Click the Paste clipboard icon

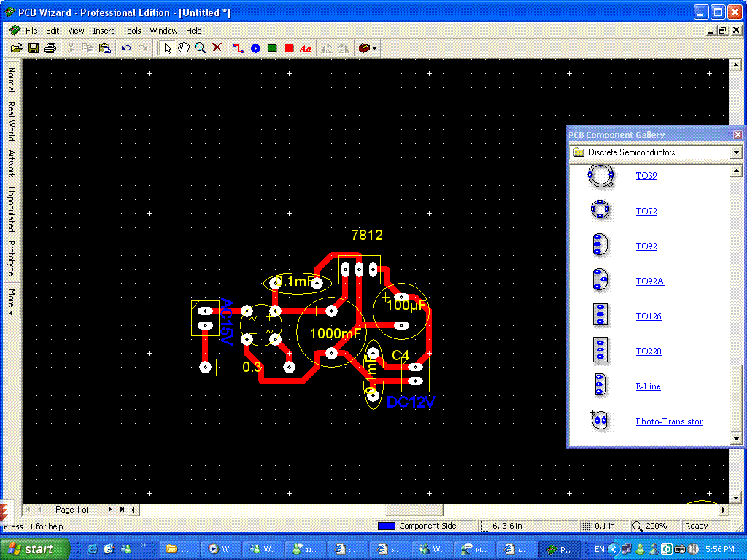[105, 48]
